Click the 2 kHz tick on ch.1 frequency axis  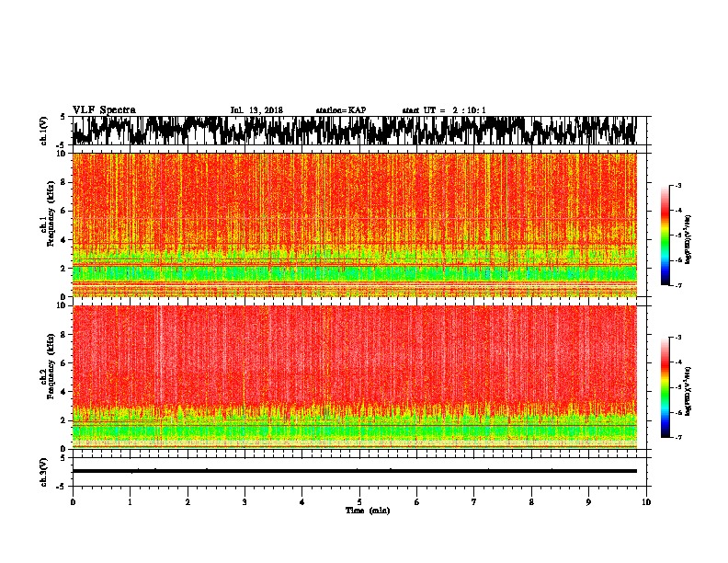(x=64, y=268)
